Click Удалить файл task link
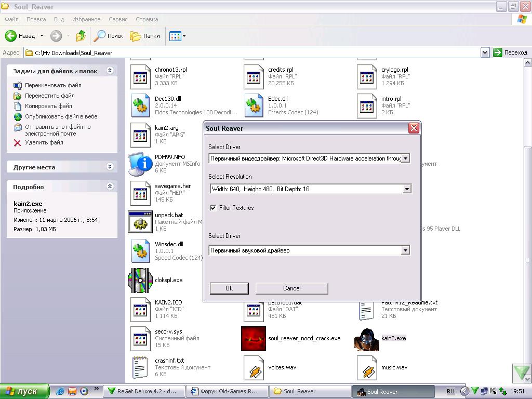The width and height of the screenshot is (532, 399). click(x=44, y=142)
